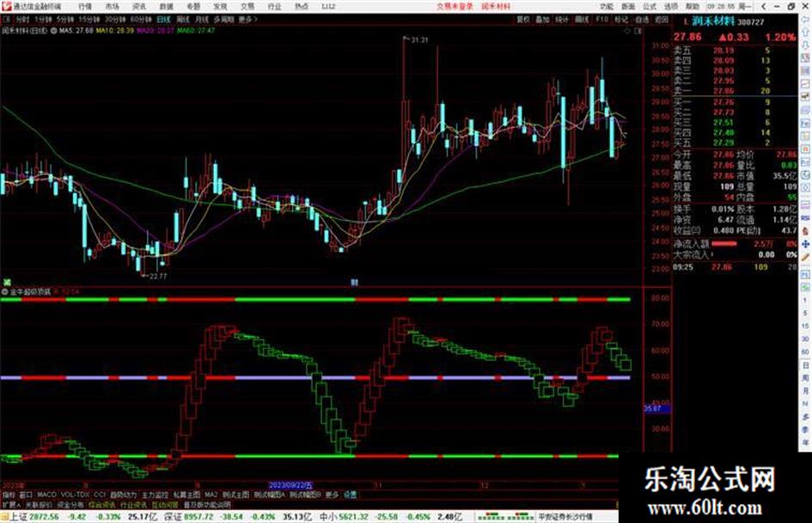This screenshot has height=523, width=812.
Task: Open the 市场 menu
Action: (112, 6)
